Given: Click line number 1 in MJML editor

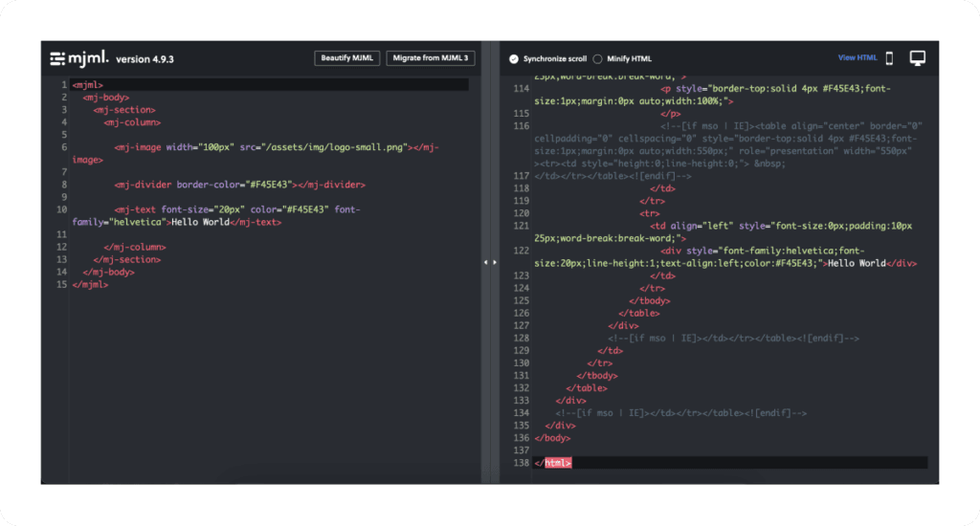Looking at the screenshot, I should pyautogui.click(x=63, y=85).
